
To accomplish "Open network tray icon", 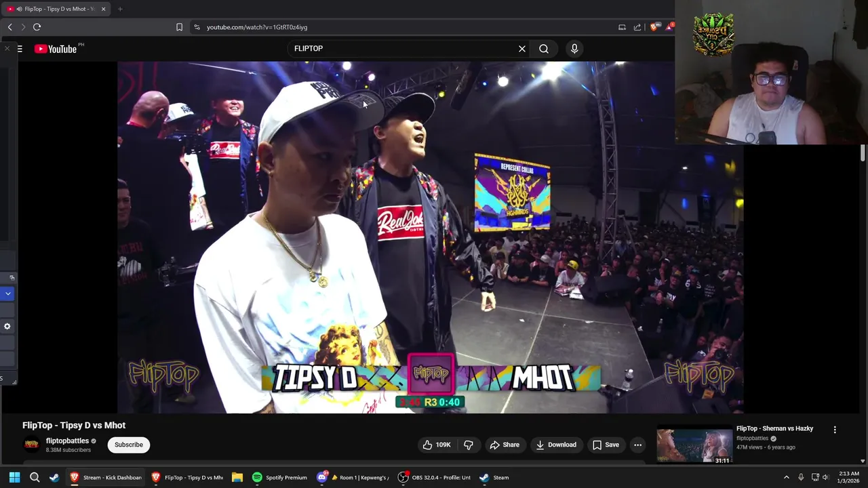I will pos(815,477).
